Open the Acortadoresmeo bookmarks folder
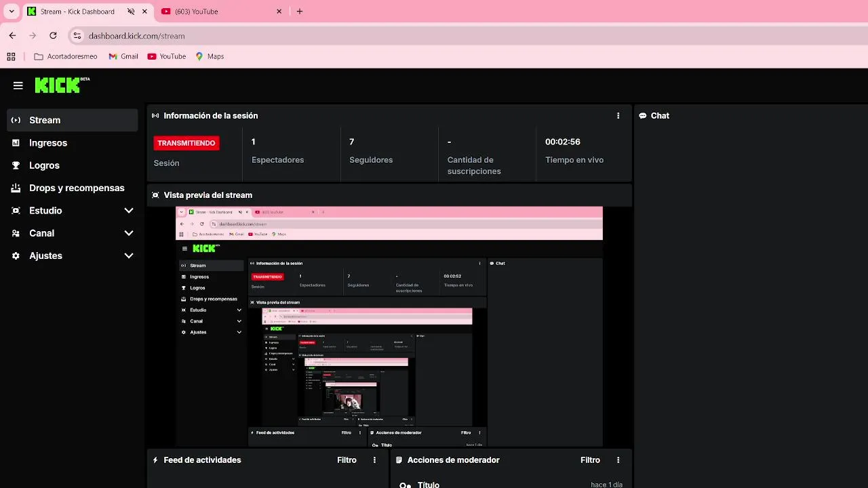 [x=66, y=56]
